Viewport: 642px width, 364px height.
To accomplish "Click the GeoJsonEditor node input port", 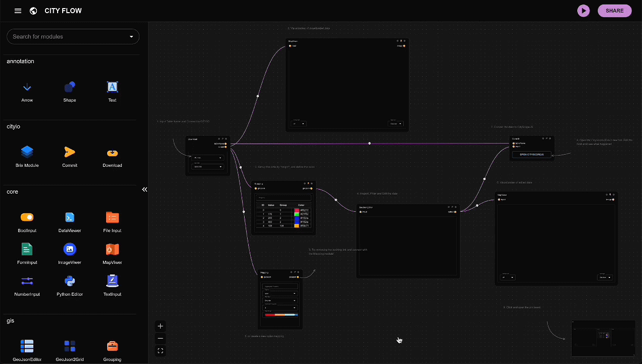I will coord(360,212).
